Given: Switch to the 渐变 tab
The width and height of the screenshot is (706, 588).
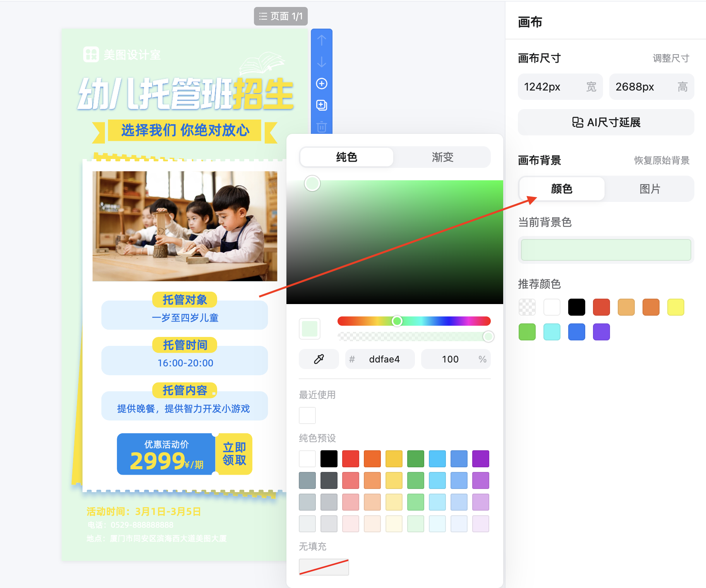Looking at the screenshot, I should coord(442,157).
